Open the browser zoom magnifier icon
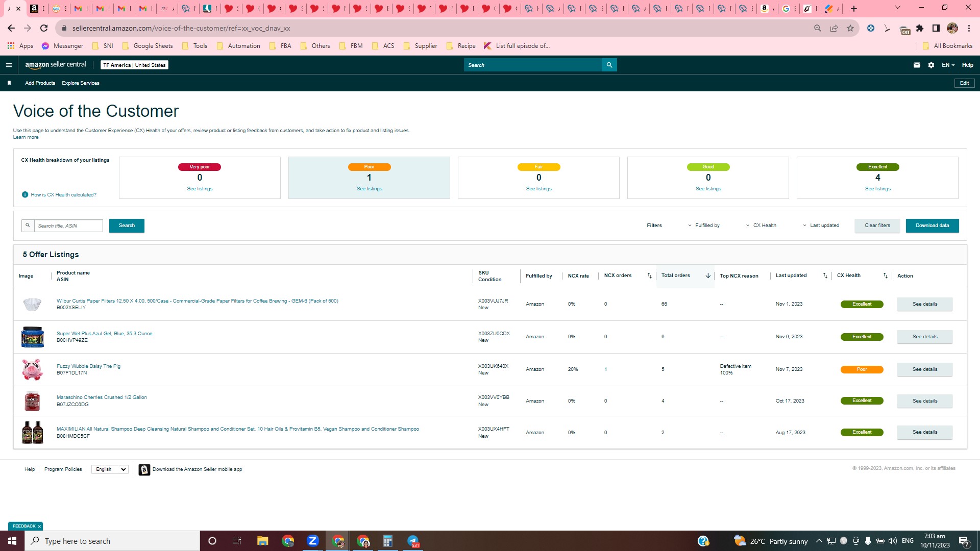The width and height of the screenshot is (980, 551). coord(817,28)
